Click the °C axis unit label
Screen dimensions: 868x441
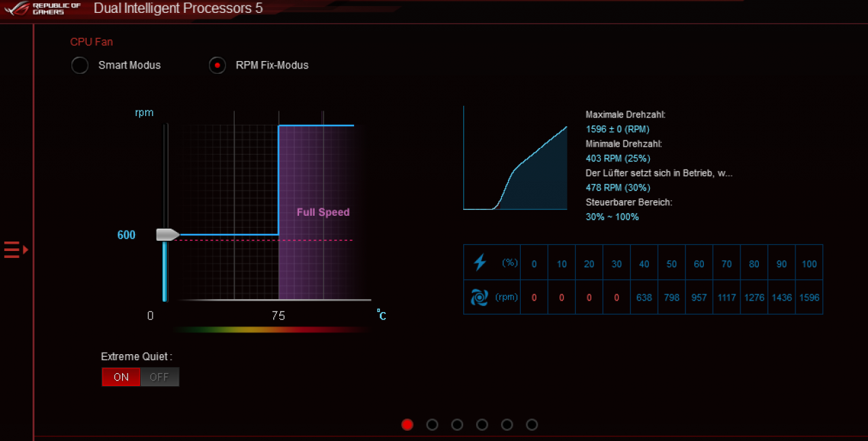(x=382, y=314)
